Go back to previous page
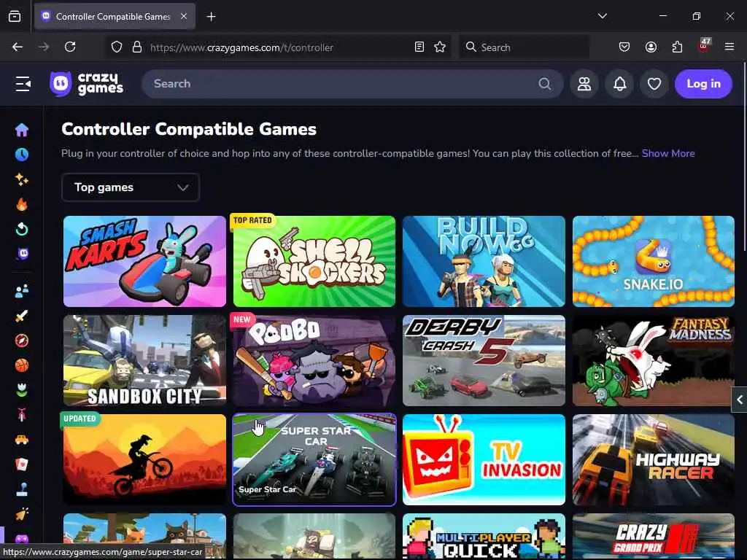Viewport: 747px width, 560px height. [18, 47]
